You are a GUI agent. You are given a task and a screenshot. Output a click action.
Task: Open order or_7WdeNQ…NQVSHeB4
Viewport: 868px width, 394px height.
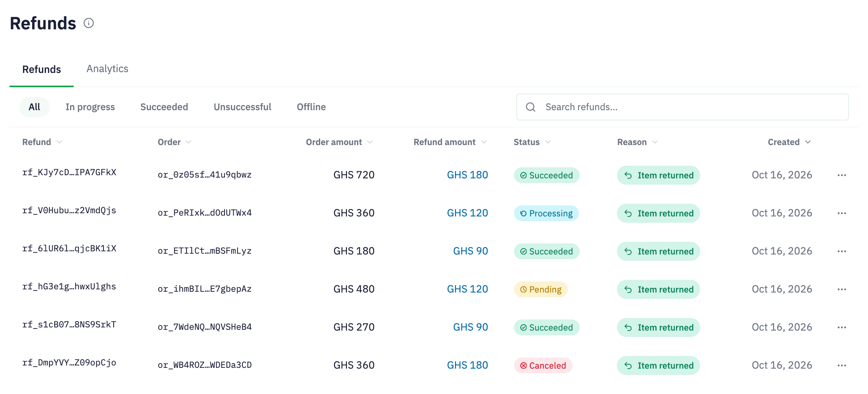click(x=205, y=327)
